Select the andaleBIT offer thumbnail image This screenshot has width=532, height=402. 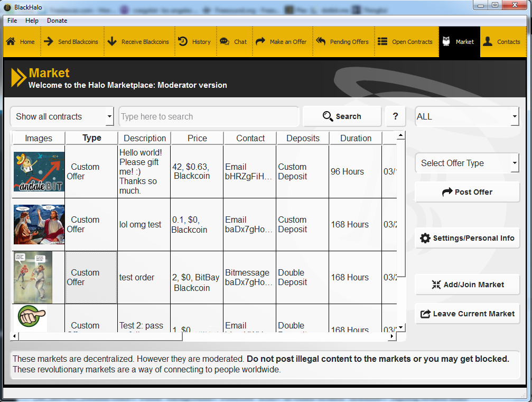(x=39, y=171)
